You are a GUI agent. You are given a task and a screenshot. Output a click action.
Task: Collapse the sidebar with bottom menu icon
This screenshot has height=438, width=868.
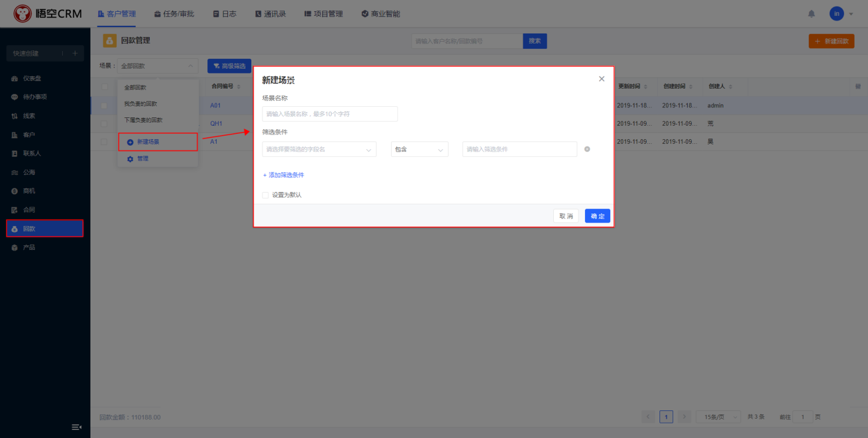[76, 427]
